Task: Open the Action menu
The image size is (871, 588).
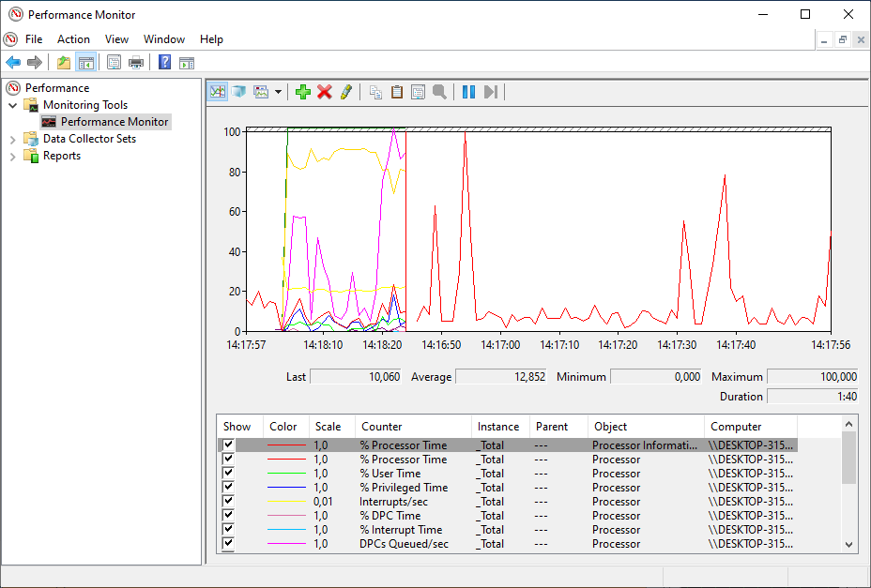Action: (x=73, y=39)
